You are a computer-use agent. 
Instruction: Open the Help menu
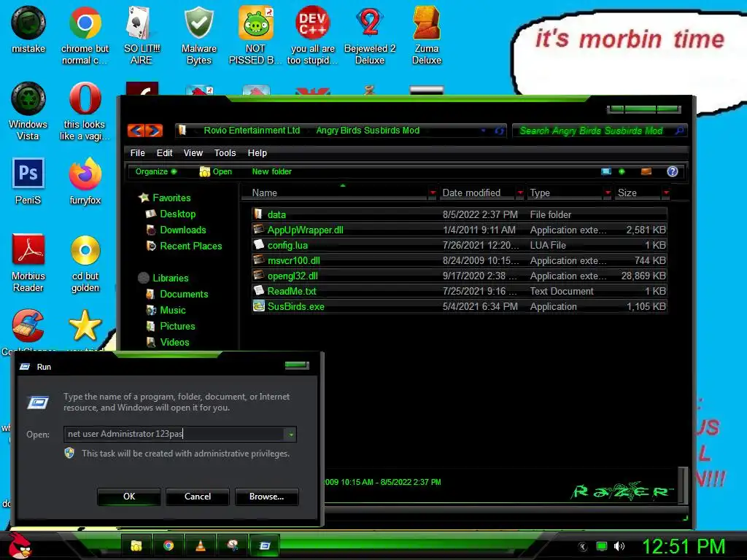click(x=258, y=153)
